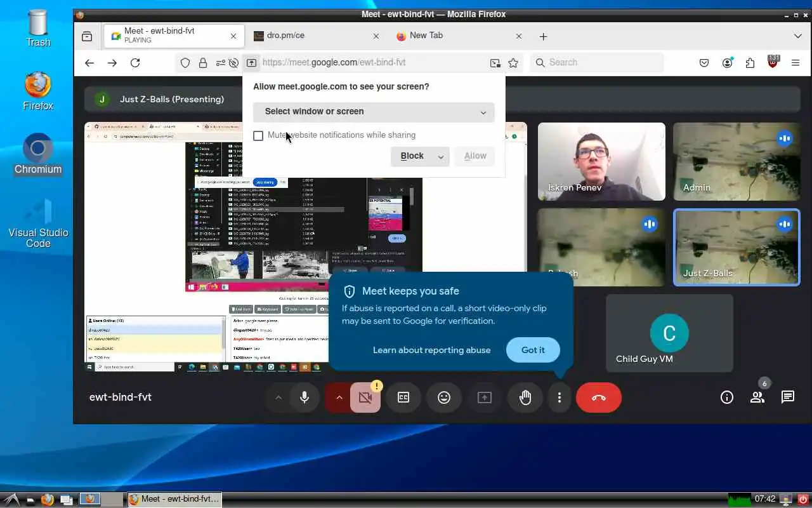
Task: Switch to the dro.pm/ce tab
Action: [x=317, y=36]
